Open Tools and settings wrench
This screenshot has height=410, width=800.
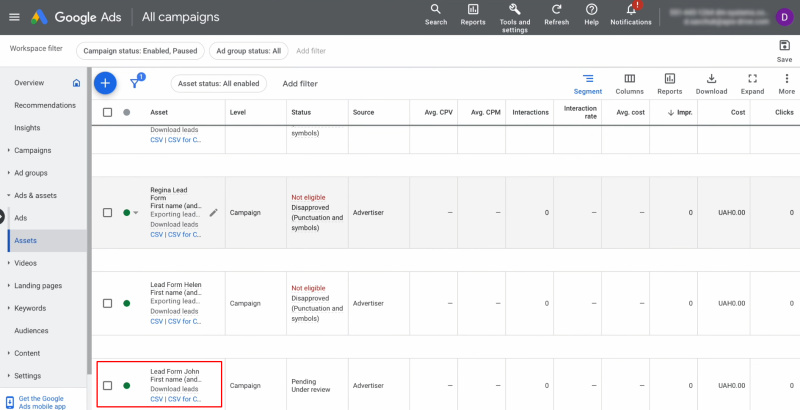(x=515, y=10)
